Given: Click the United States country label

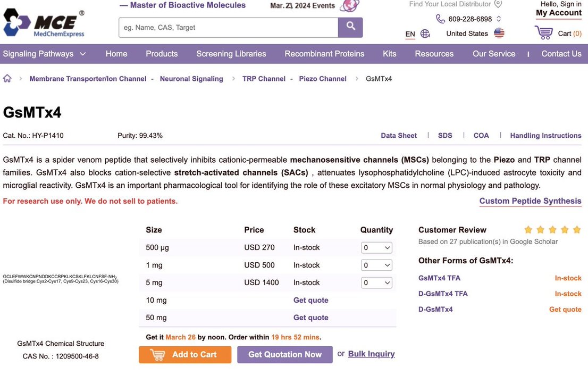Looking at the screenshot, I should [467, 34].
